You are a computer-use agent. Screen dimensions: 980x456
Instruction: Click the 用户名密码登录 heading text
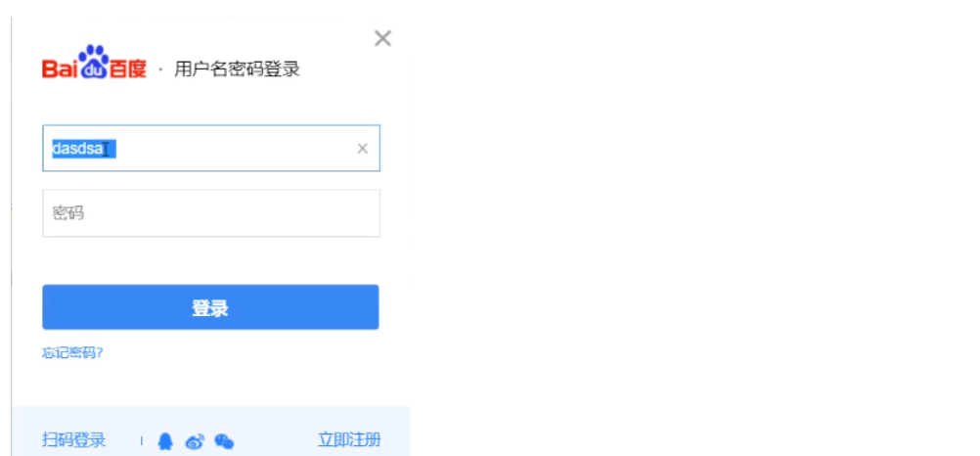(237, 69)
